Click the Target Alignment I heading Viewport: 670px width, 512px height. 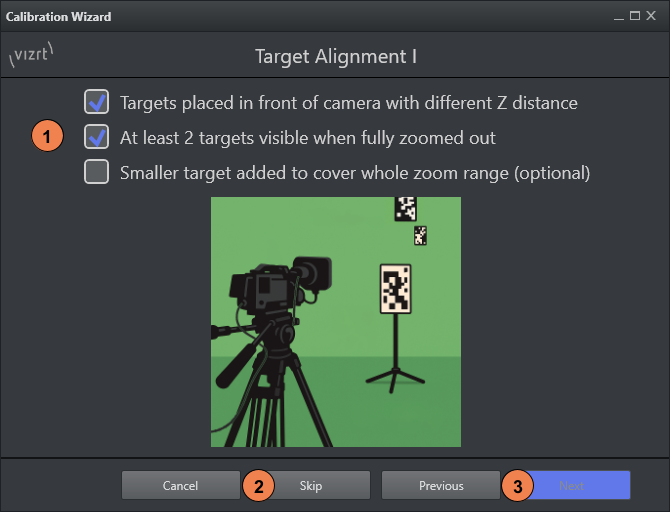(335, 57)
